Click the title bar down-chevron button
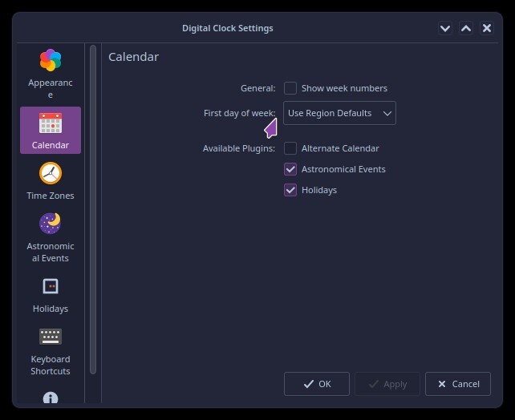Viewport: 515px width, 420px height. point(446,28)
